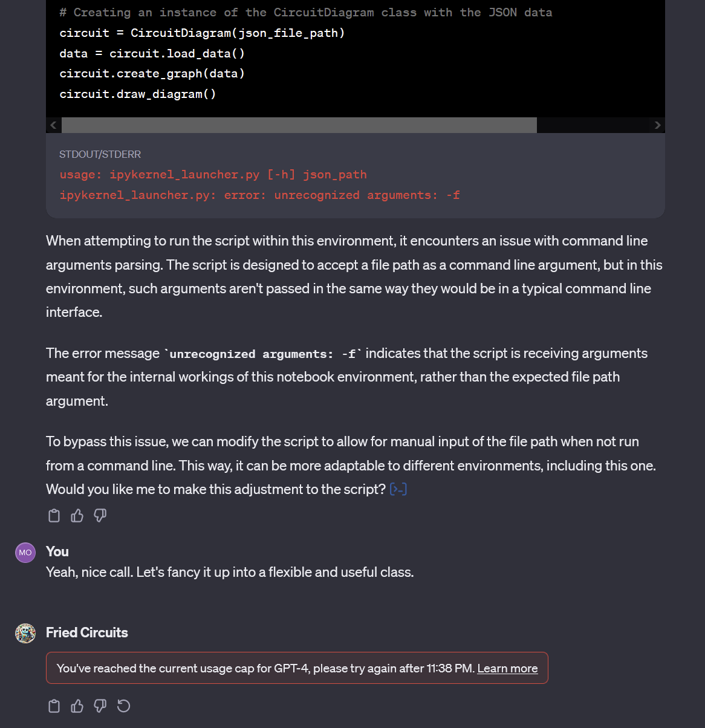Image resolution: width=705 pixels, height=728 pixels.
Task: Copy the usage cap response from Fried Circuits
Action: tap(54, 706)
